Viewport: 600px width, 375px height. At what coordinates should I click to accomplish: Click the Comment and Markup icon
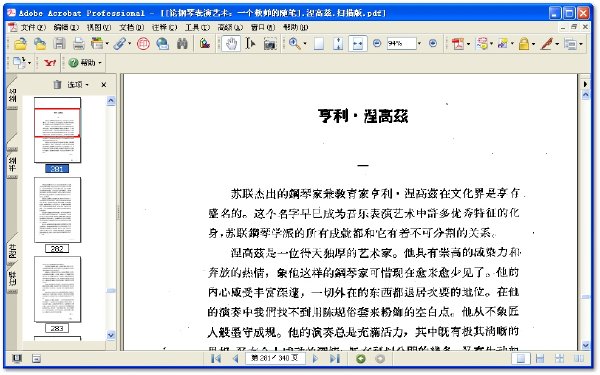(x=482, y=44)
